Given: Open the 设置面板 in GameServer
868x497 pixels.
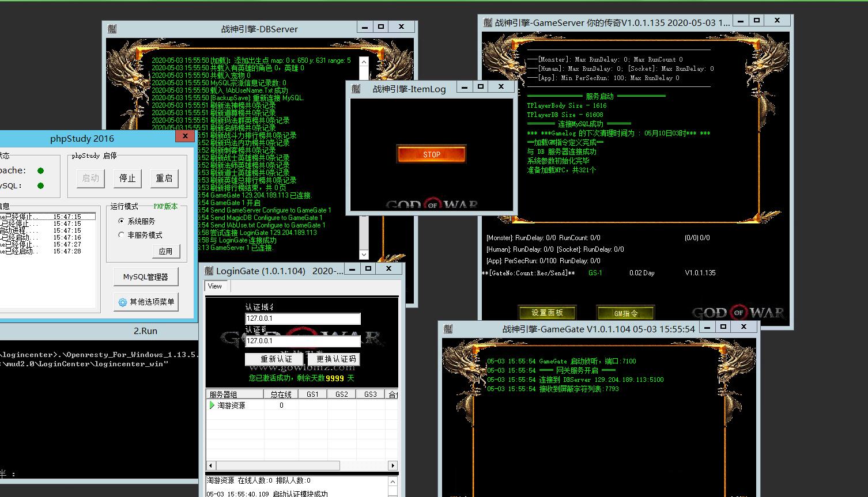Looking at the screenshot, I should click(x=546, y=313).
